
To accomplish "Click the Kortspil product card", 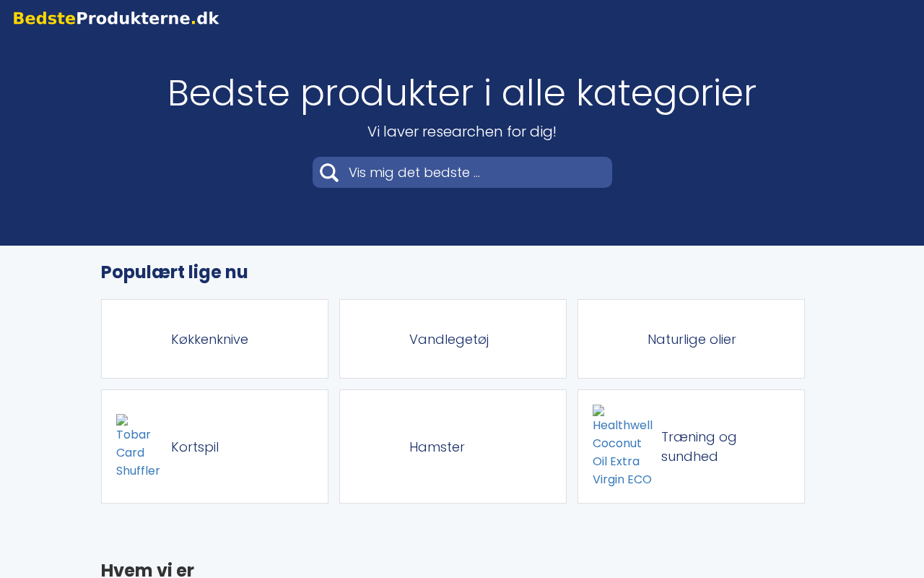I will pyautogui.click(x=214, y=447).
